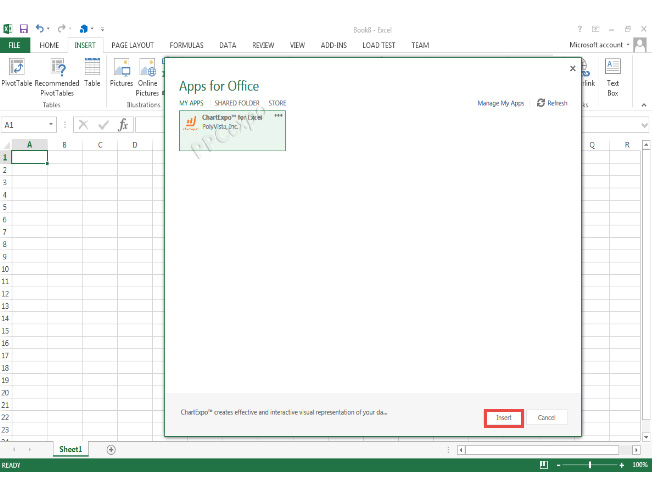Click the Excel logo icon in title bar
Image resolution: width=654 pixels, height=490 pixels.
coord(8,29)
